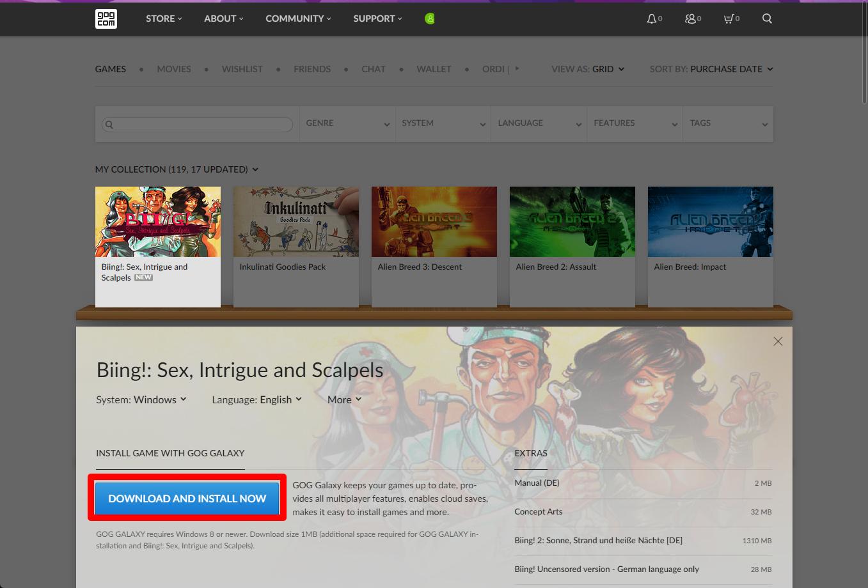Go to the WISHLIST tab
Screen dimensions: 868x588
click(x=242, y=69)
